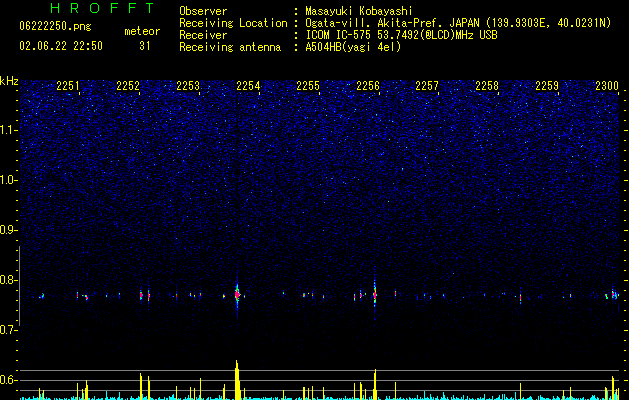Click the 2300 time marker
Screen dimensions: 629x400
click(x=607, y=86)
